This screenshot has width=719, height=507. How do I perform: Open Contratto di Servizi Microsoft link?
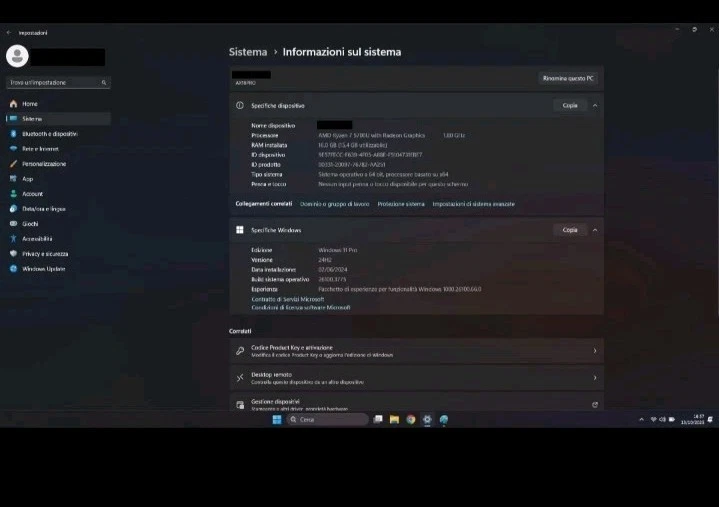tap(288, 299)
